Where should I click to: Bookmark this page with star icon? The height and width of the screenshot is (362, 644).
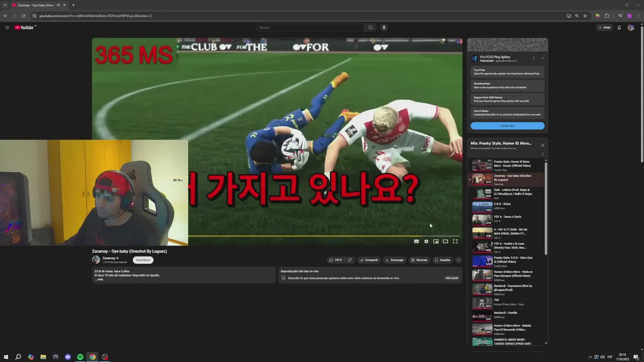585,16
